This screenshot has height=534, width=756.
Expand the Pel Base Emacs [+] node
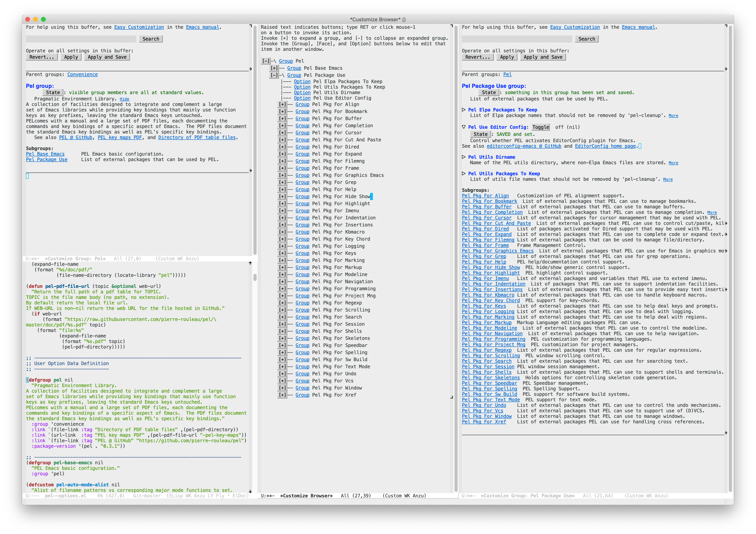(x=274, y=68)
